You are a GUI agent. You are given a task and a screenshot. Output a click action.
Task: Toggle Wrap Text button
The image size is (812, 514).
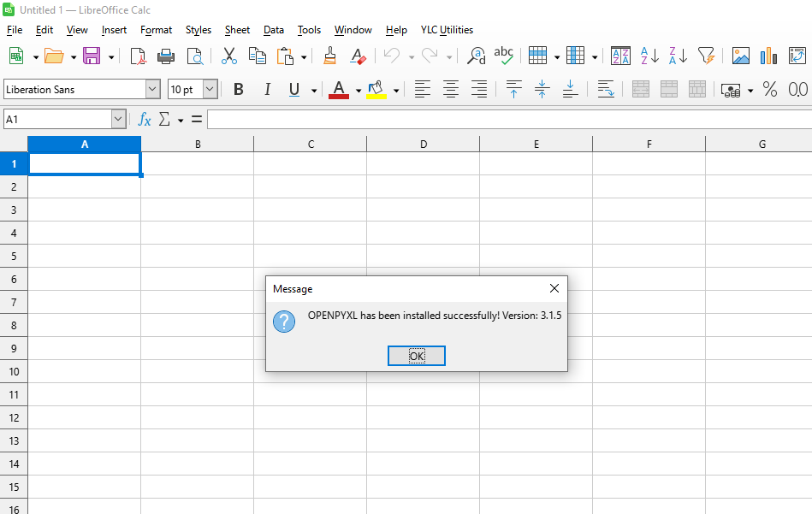tap(605, 89)
